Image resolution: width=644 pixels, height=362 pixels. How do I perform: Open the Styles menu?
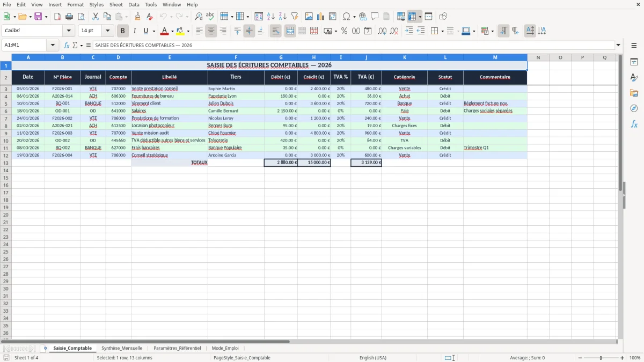97,4
